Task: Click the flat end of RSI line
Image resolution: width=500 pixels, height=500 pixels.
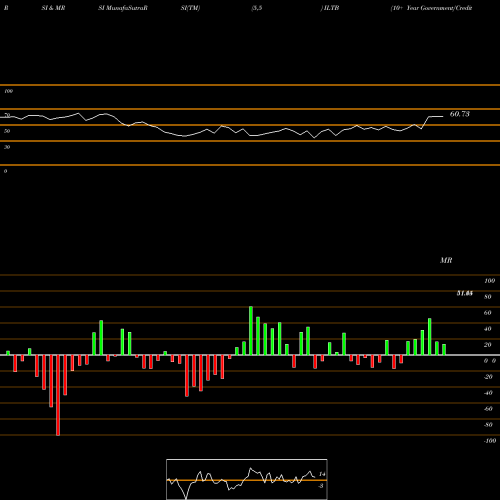Action: [x=436, y=116]
